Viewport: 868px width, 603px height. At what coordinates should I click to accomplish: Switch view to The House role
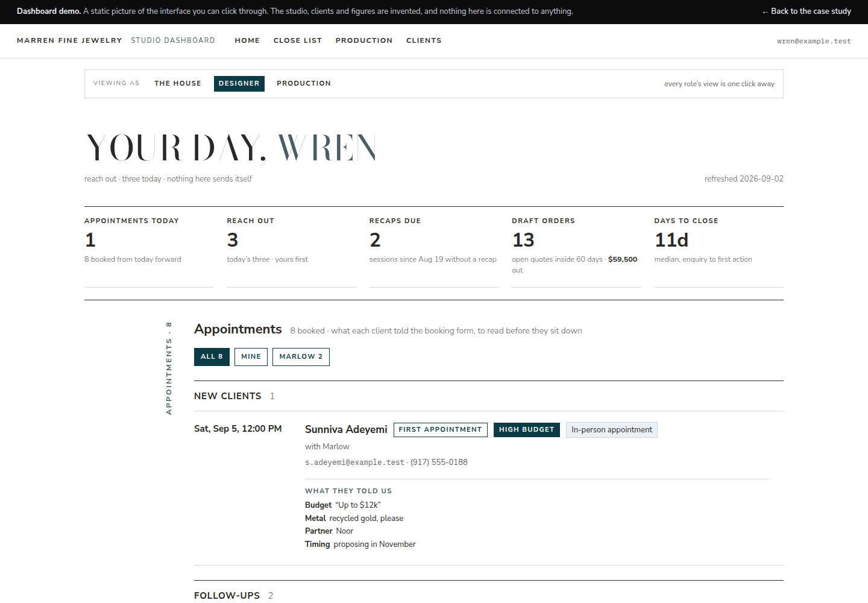pyautogui.click(x=178, y=83)
